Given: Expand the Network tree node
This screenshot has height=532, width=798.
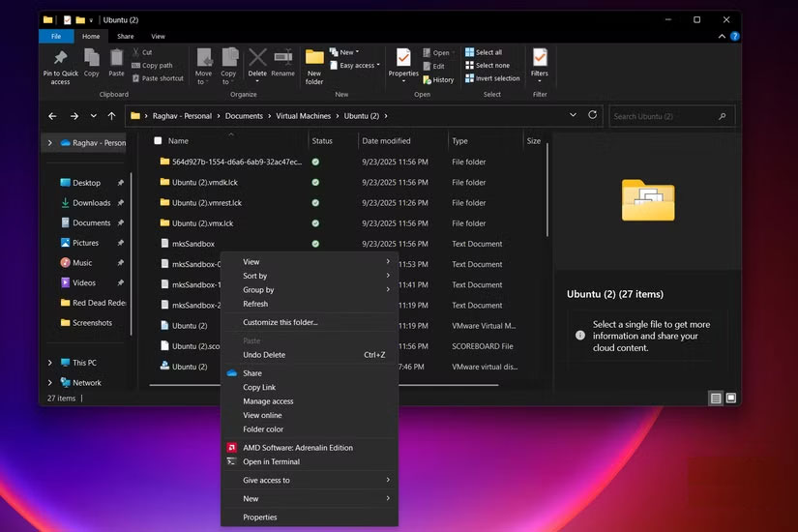Looking at the screenshot, I should (50, 382).
